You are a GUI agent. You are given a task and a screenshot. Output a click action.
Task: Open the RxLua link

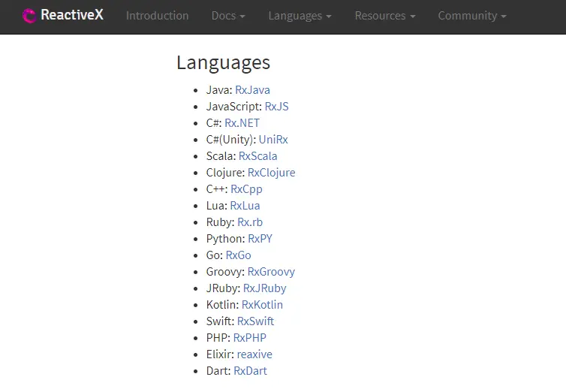click(245, 206)
